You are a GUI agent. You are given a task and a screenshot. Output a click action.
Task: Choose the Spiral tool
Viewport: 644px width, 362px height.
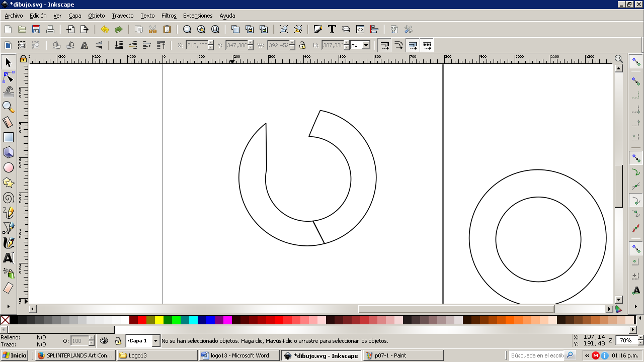pos(8,198)
